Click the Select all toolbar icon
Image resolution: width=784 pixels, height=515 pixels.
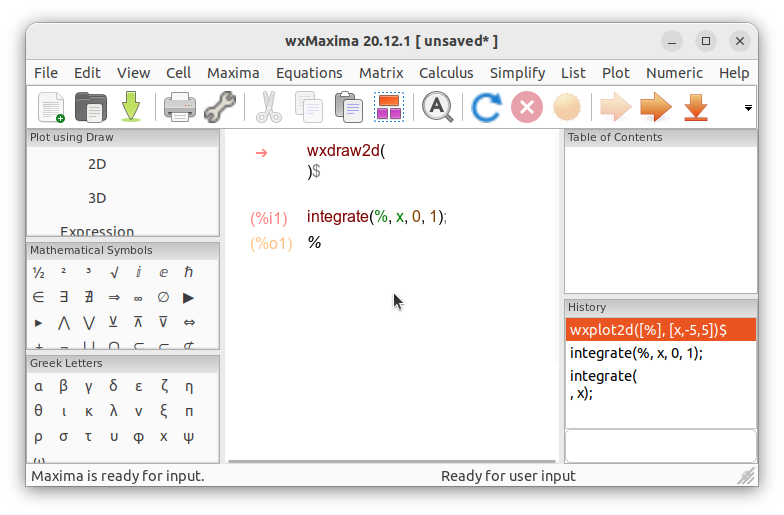(388, 107)
